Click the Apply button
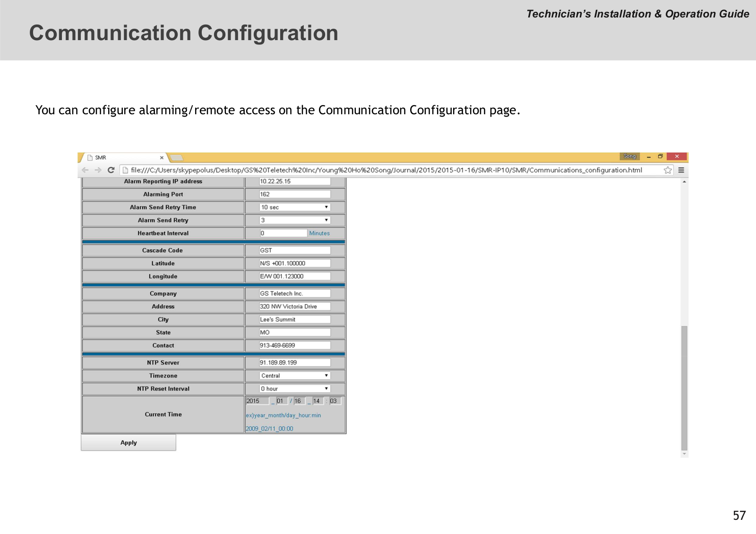This screenshot has height=534, width=756. click(129, 442)
